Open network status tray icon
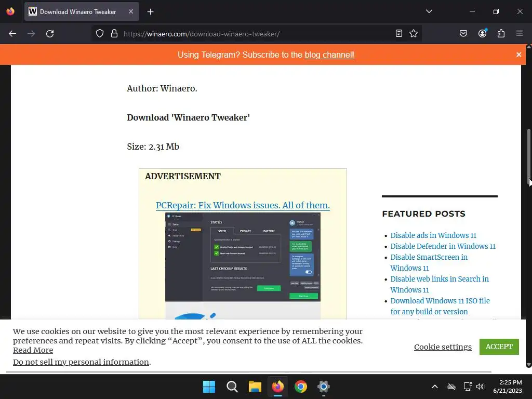 coord(468,387)
